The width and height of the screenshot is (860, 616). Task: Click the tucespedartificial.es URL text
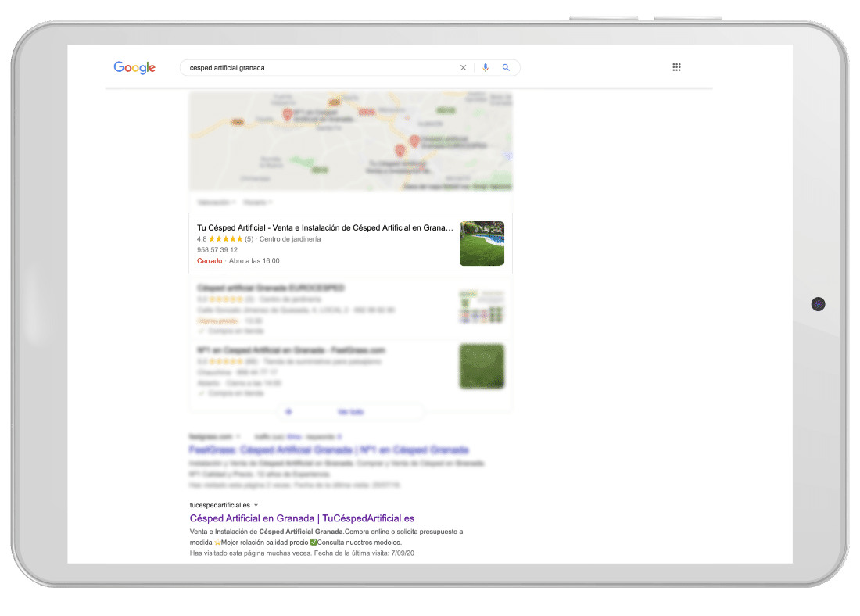[220, 505]
